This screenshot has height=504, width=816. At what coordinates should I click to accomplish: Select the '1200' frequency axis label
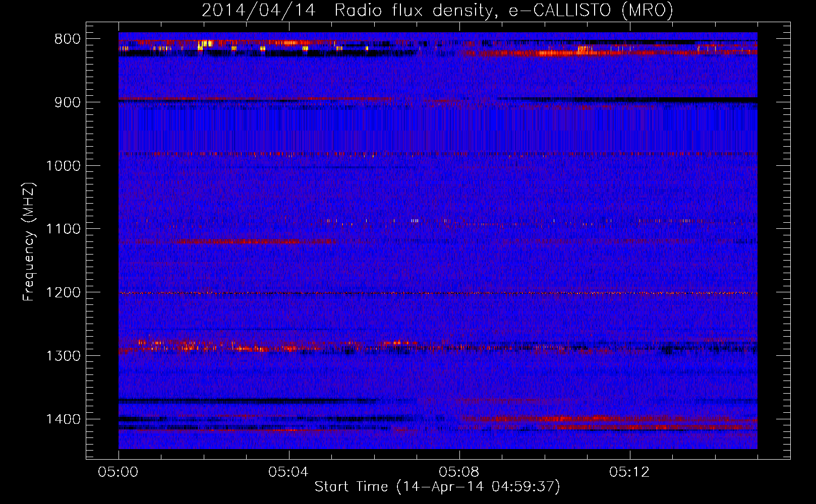tap(63, 293)
